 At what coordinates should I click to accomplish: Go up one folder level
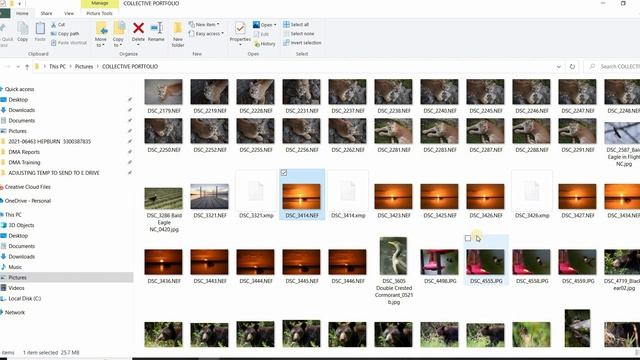point(27,67)
